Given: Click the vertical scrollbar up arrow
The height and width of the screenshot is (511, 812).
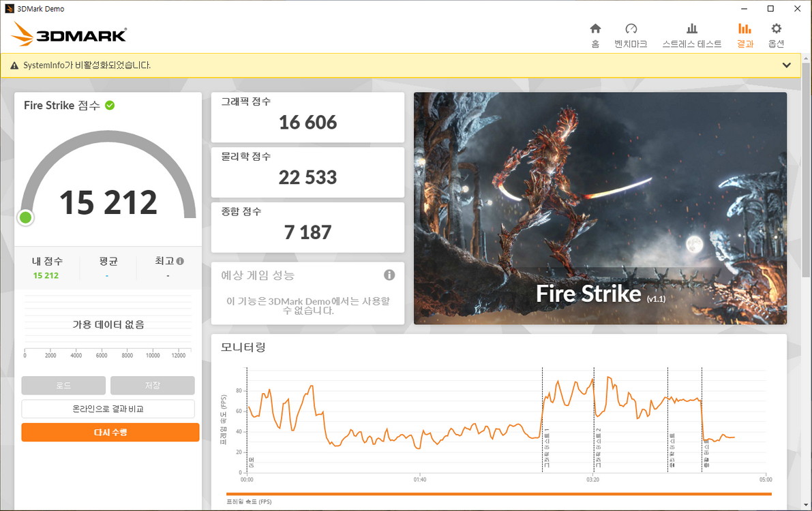Looking at the screenshot, I should tap(805, 59).
